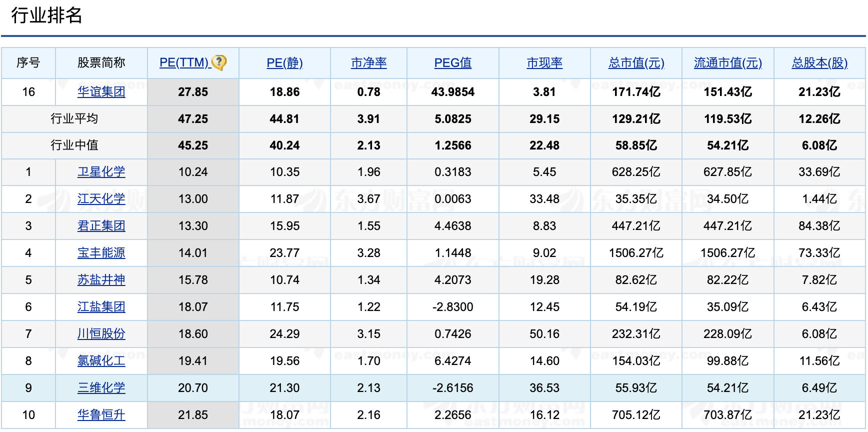Click 华鲁恒升 total market cap 705.12亿

[636, 415]
